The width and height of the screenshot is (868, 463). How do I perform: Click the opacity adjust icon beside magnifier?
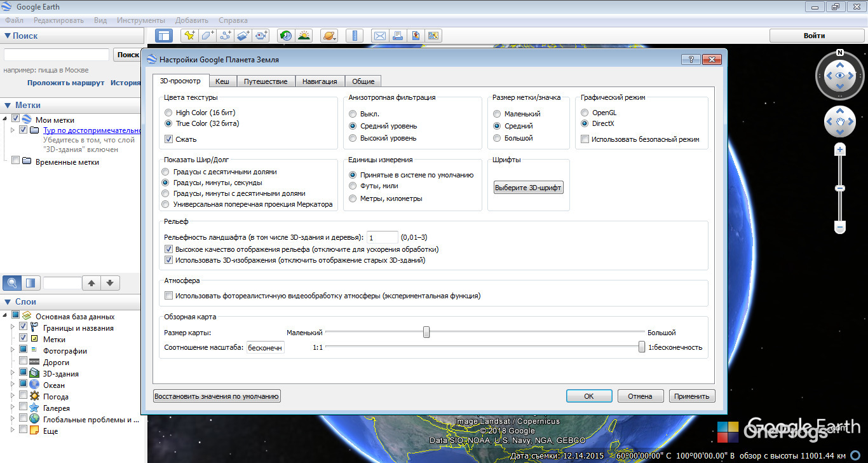click(31, 283)
